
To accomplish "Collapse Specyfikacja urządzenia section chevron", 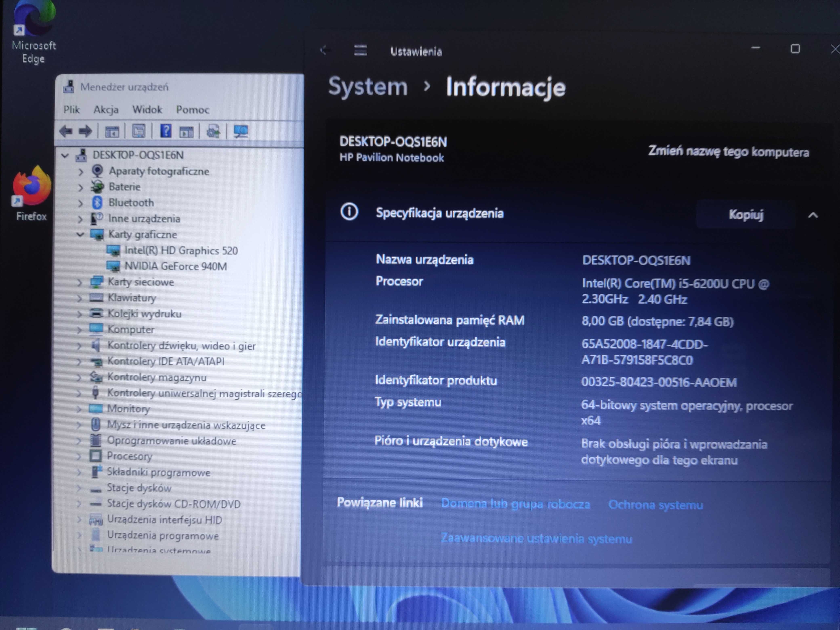I will 813,215.
